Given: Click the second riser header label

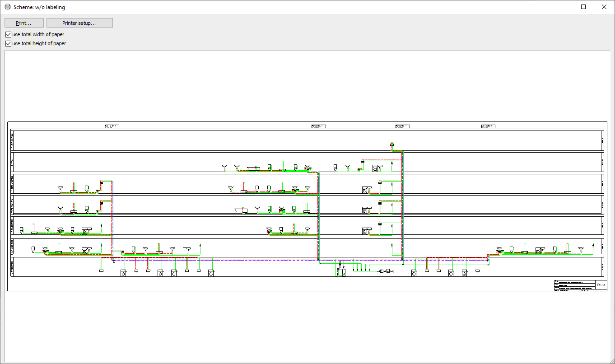Looking at the screenshot, I should (318, 126).
